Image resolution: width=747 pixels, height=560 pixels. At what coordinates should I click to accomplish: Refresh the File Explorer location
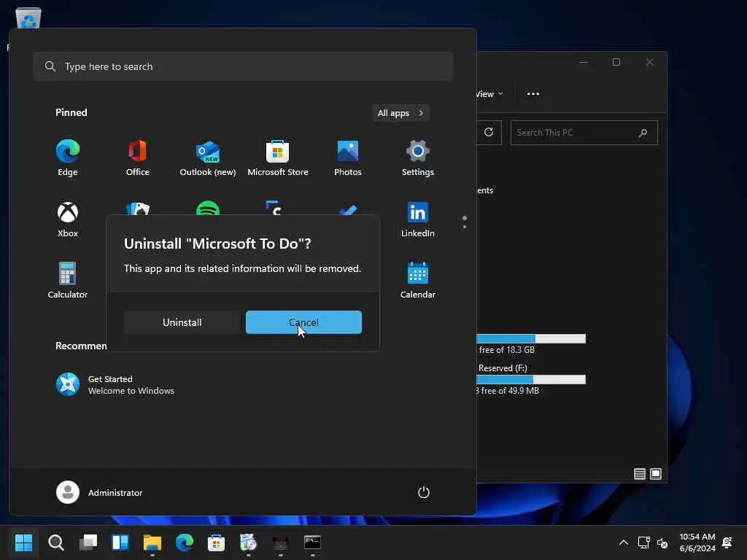[x=489, y=133]
